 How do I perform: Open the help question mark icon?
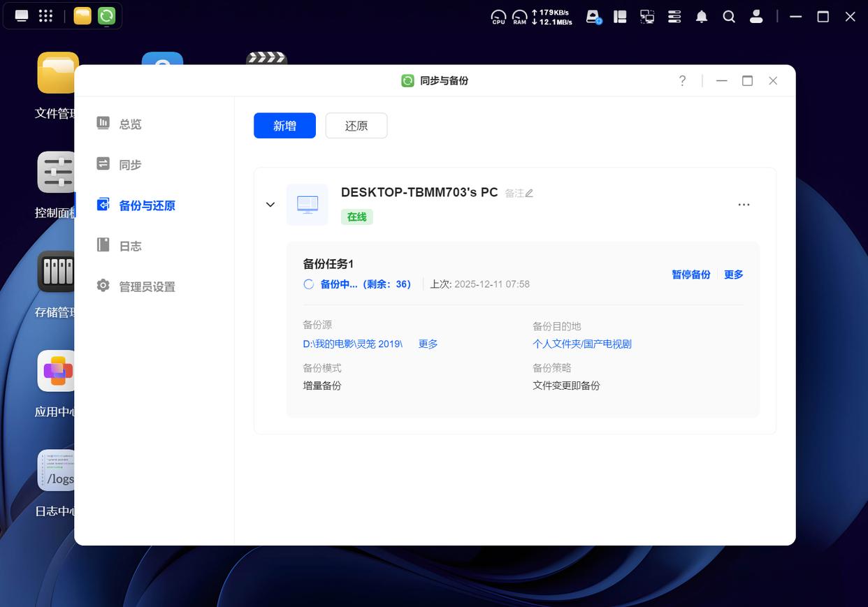click(682, 81)
